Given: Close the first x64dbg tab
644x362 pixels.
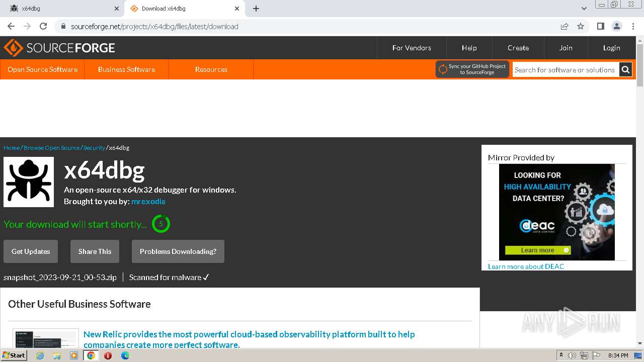Looking at the screenshot, I should coord(117,9).
